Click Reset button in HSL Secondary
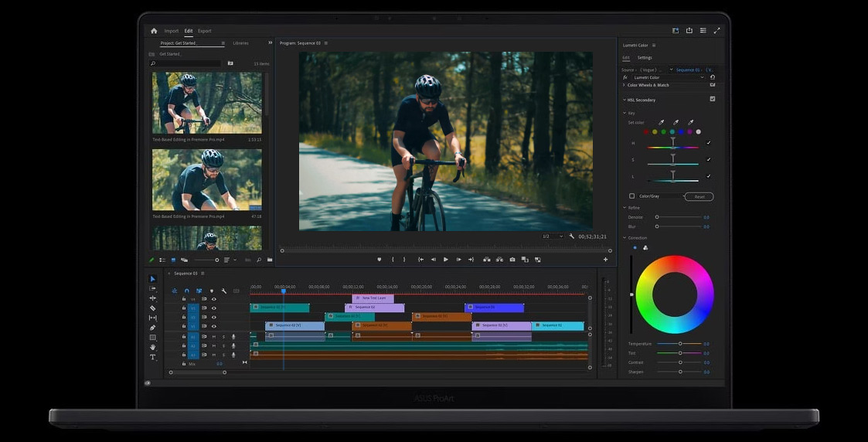Image resolution: width=868 pixels, height=442 pixels. (x=700, y=196)
